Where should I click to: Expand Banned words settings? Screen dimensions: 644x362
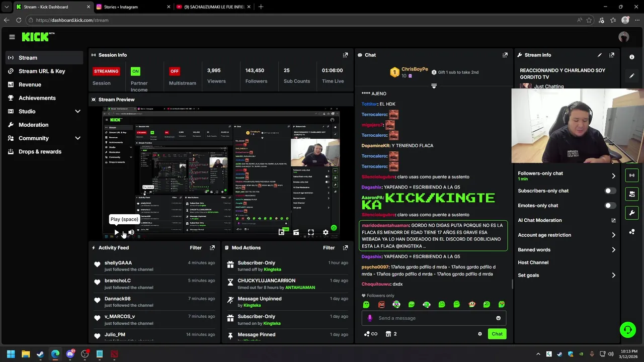coord(613,250)
